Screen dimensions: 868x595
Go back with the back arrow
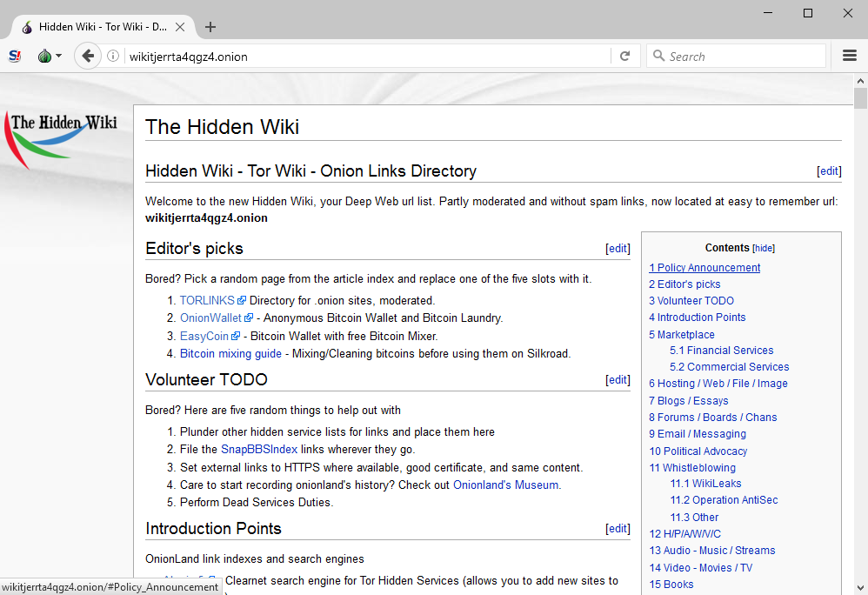[88, 56]
